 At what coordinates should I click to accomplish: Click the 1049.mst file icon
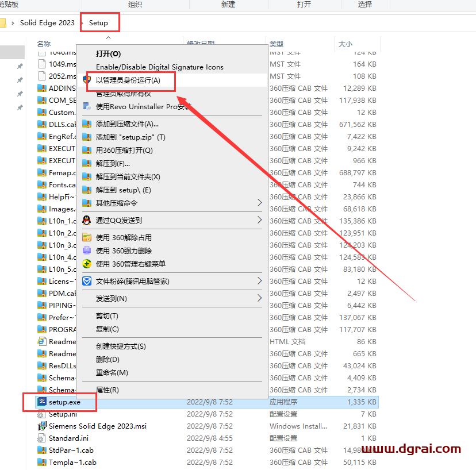coord(42,64)
